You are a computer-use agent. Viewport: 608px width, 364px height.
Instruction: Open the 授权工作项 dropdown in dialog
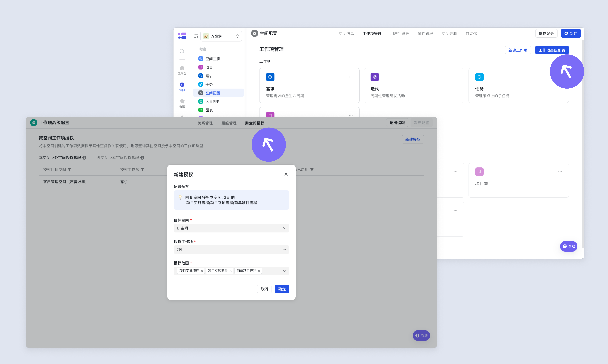pos(231,249)
